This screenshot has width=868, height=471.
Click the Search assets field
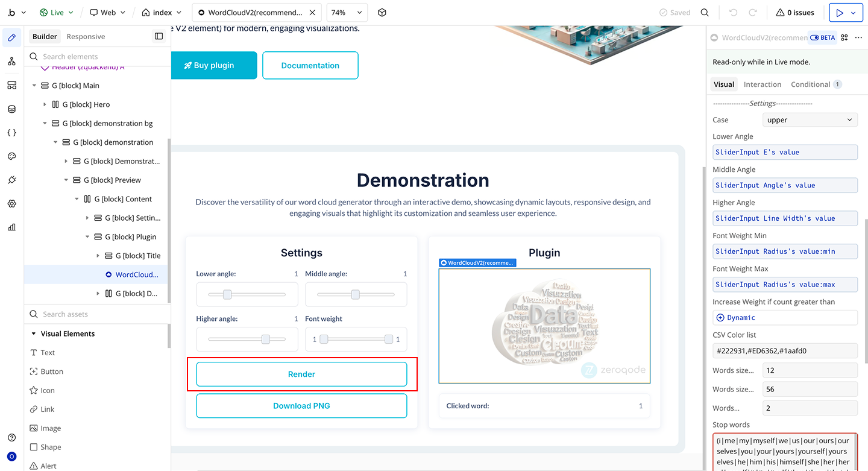[x=97, y=314]
